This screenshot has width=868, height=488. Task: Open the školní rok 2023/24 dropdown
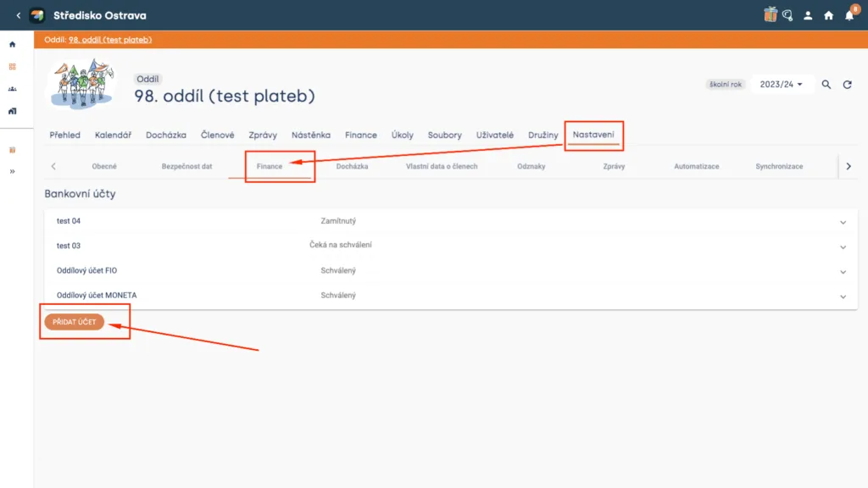pyautogui.click(x=781, y=84)
